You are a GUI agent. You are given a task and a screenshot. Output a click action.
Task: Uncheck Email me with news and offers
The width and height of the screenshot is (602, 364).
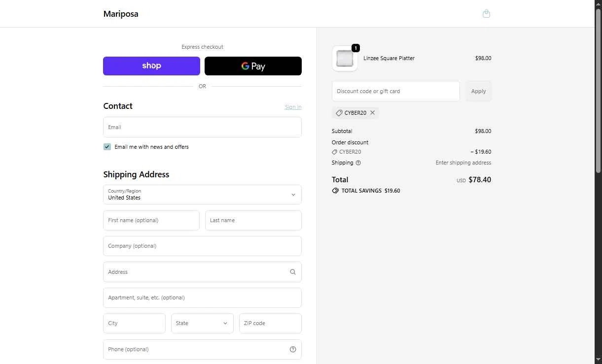click(x=107, y=147)
